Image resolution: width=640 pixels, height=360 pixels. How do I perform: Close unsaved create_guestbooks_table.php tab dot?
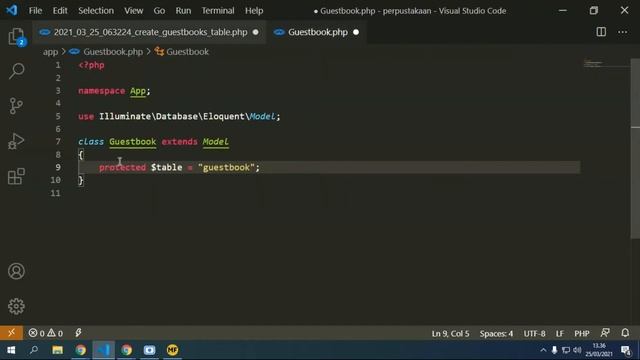[256, 32]
